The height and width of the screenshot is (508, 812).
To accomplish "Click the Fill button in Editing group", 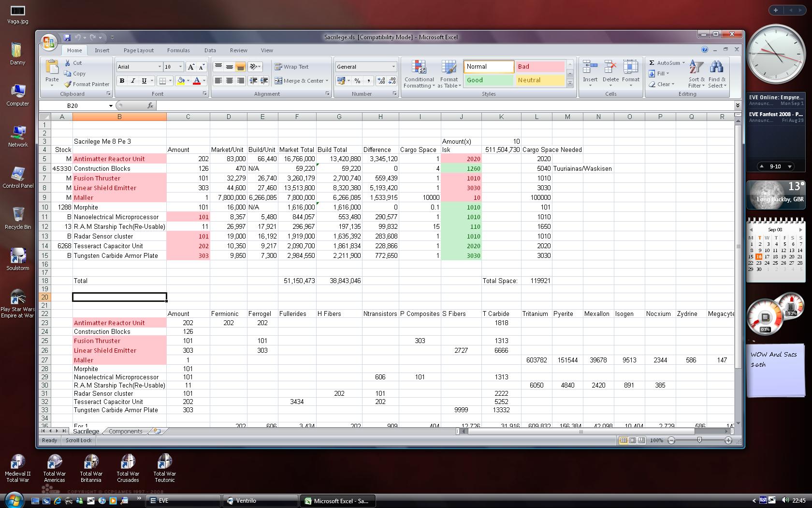I will click(658, 74).
